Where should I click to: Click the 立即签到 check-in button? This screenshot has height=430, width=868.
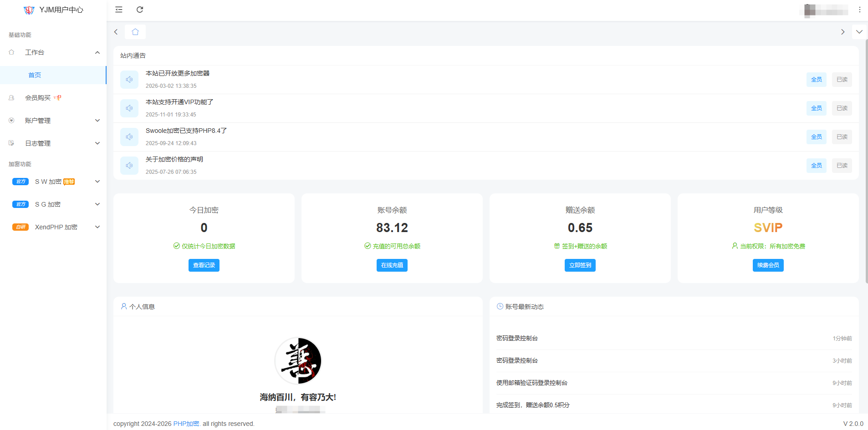[x=580, y=265]
